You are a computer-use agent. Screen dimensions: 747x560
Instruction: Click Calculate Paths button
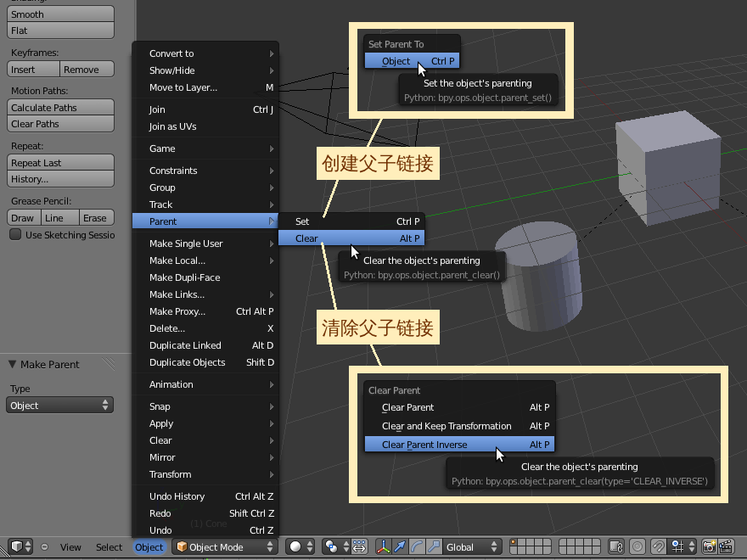[60, 108]
